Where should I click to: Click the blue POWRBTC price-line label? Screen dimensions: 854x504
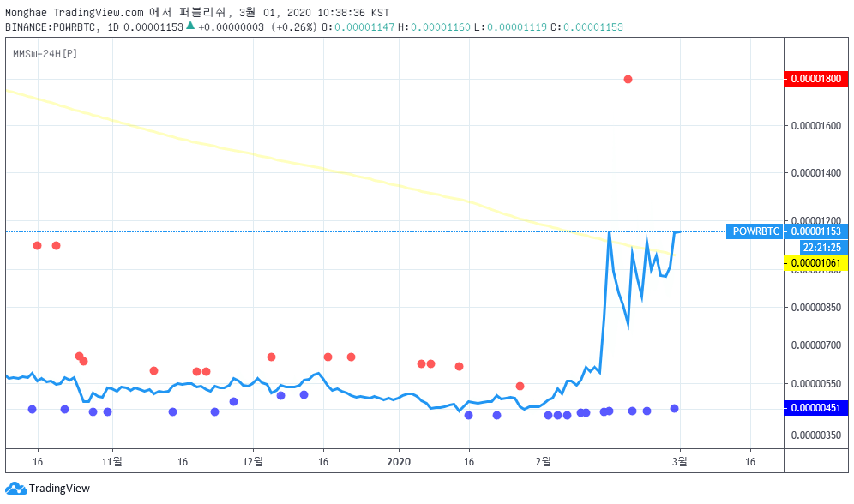pyautogui.click(x=755, y=231)
